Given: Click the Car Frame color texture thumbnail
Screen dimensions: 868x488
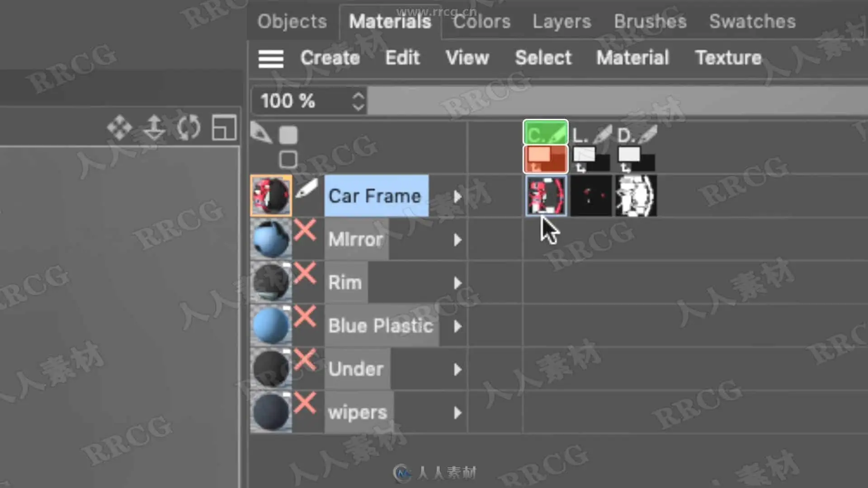Looking at the screenshot, I should pyautogui.click(x=546, y=196).
